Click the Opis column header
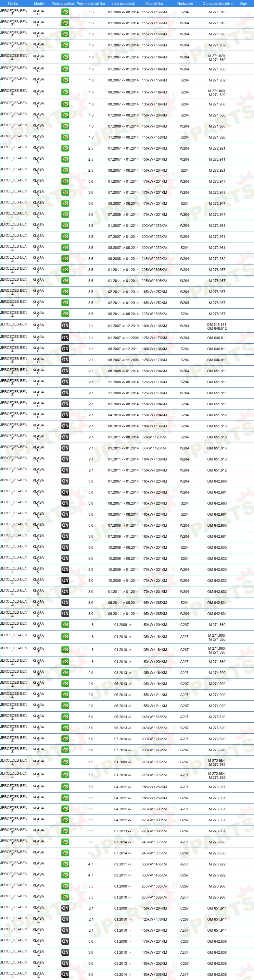This screenshot has width=254, height=980. tap(243, 4)
